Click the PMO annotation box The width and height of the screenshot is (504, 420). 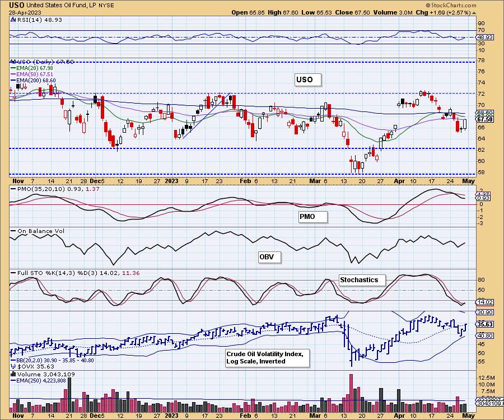click(x=313, y=217)
